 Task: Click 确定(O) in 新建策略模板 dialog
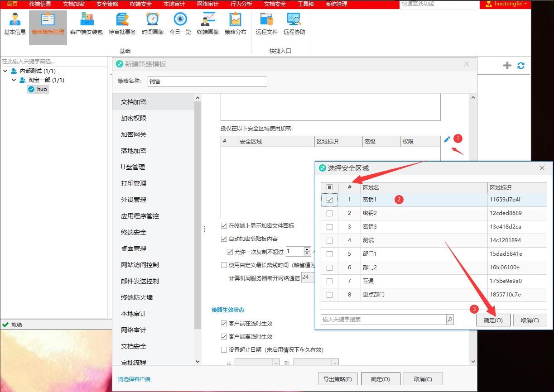[381, 379]
